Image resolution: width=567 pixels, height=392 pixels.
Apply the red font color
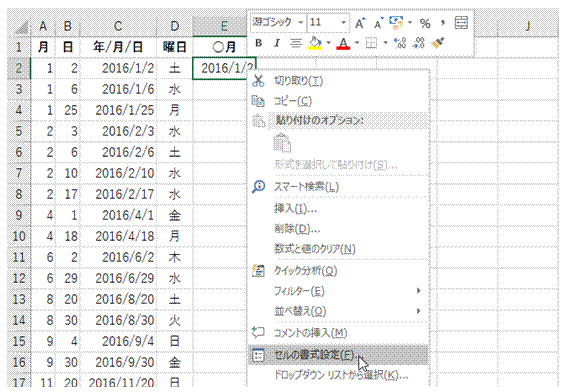(x=343, y=44)
